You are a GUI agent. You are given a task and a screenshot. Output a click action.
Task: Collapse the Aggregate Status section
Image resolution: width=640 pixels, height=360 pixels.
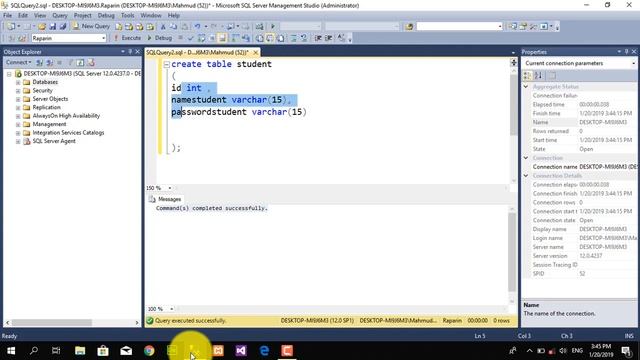[526, 87]
